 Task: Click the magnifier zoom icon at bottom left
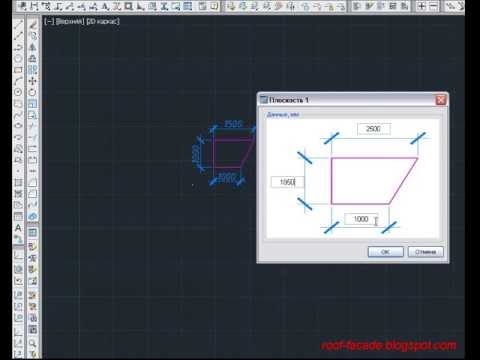[33, 342]
